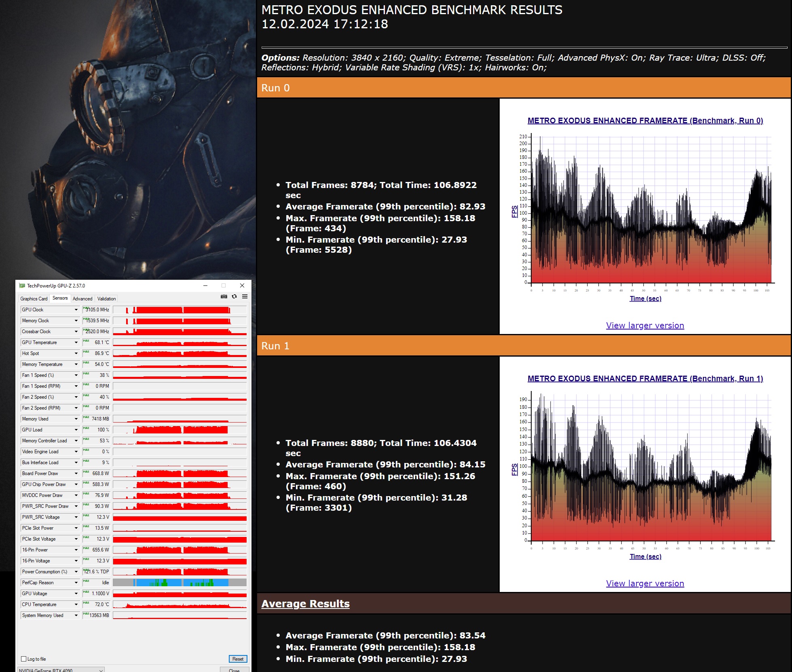Screen dimensions: 792x672
Task: Open the Board Power Draw dropdown arrow
Action: (x=76, y=473)
